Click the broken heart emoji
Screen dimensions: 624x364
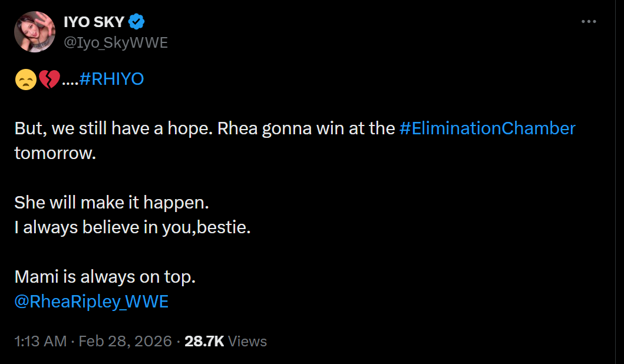click(x=48, y=80)
